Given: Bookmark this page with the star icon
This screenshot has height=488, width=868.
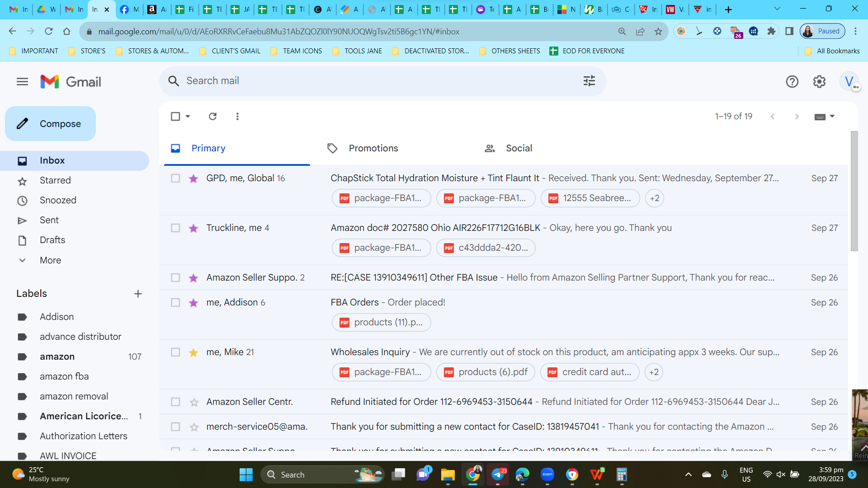Looking at the screenshot, I should (658, 31).
